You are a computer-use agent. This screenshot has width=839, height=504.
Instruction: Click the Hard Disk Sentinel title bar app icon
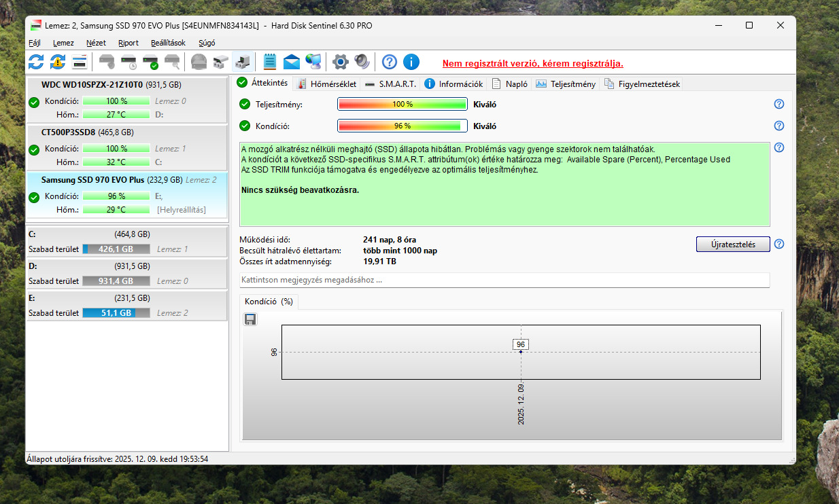[35, 25]
